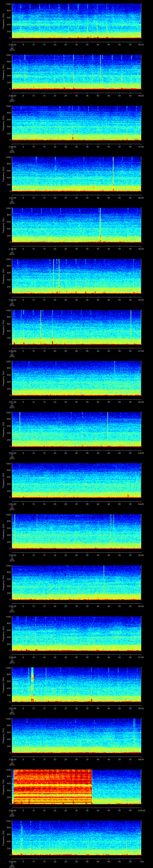Click the tall vertical spike near 41 seconds in the 2:48:00 spectrogram

click(100, 225)
